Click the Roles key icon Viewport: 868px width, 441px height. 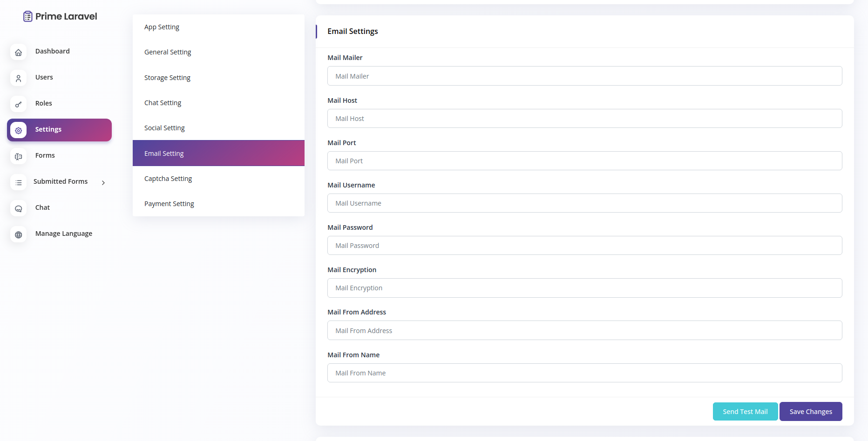point(18,104)
